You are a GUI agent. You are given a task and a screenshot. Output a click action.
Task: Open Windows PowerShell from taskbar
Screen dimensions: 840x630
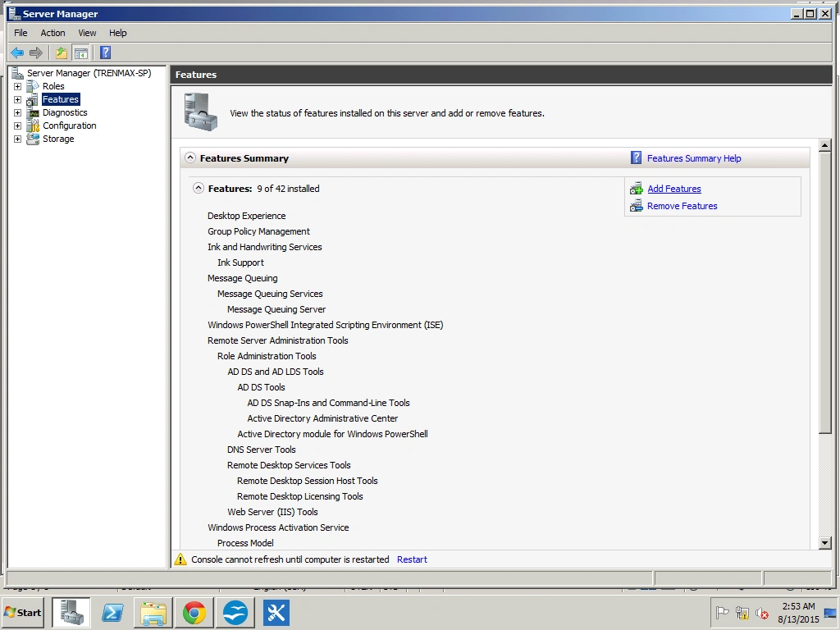pos(112,612)
